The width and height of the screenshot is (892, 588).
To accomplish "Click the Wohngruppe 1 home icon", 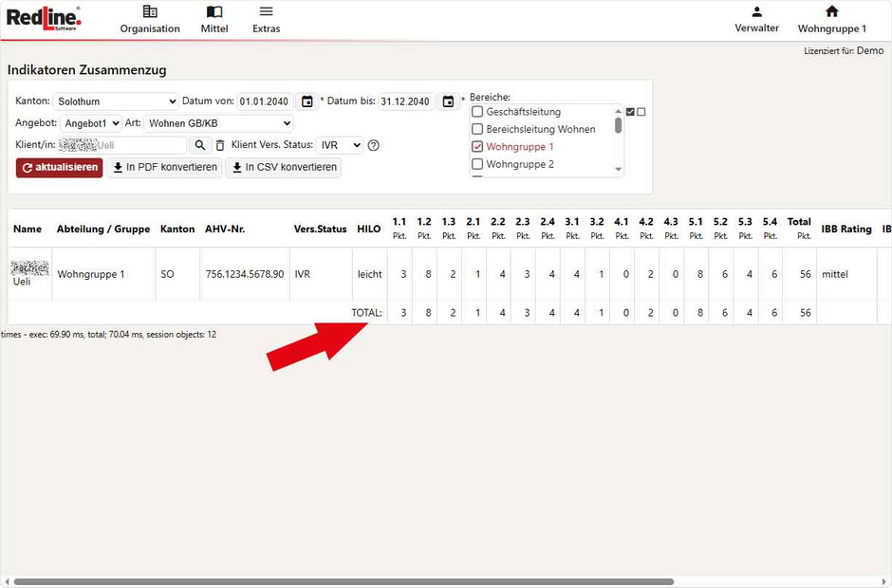I will click(831, 12).
